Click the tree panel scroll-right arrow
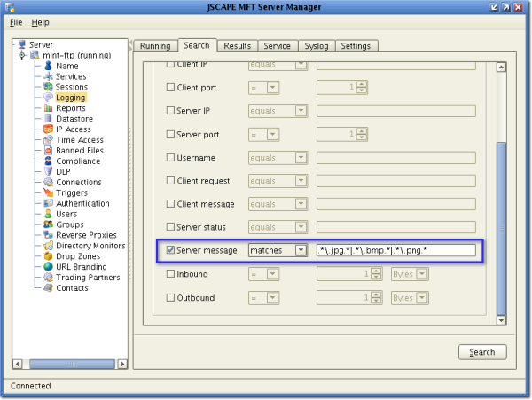This screenshot has height=400, width=532. [x=122, y=364]
